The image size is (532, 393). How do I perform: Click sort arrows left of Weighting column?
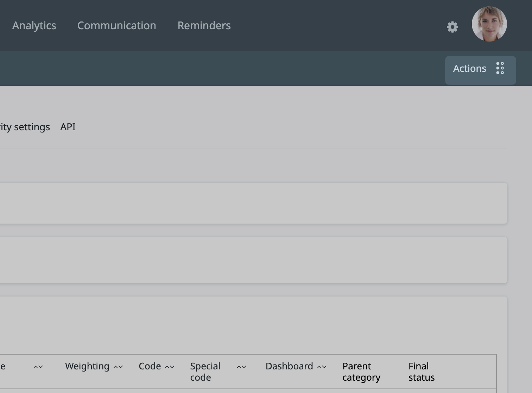(38, 367)
